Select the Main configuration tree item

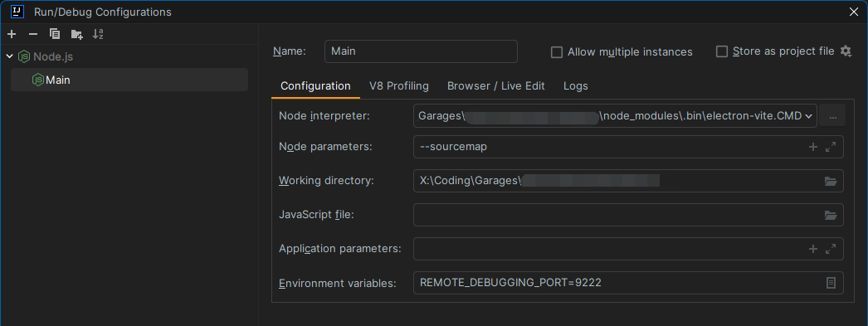(129, 80)
